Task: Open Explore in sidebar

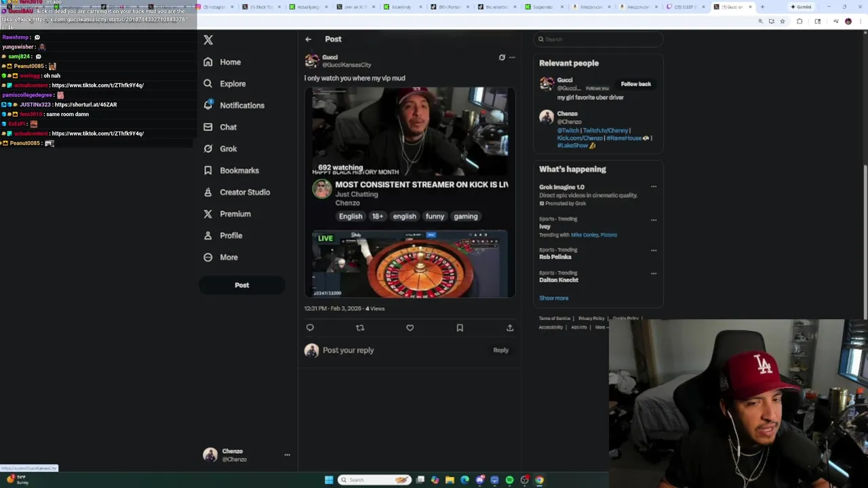Action: [x=224, y=83]
